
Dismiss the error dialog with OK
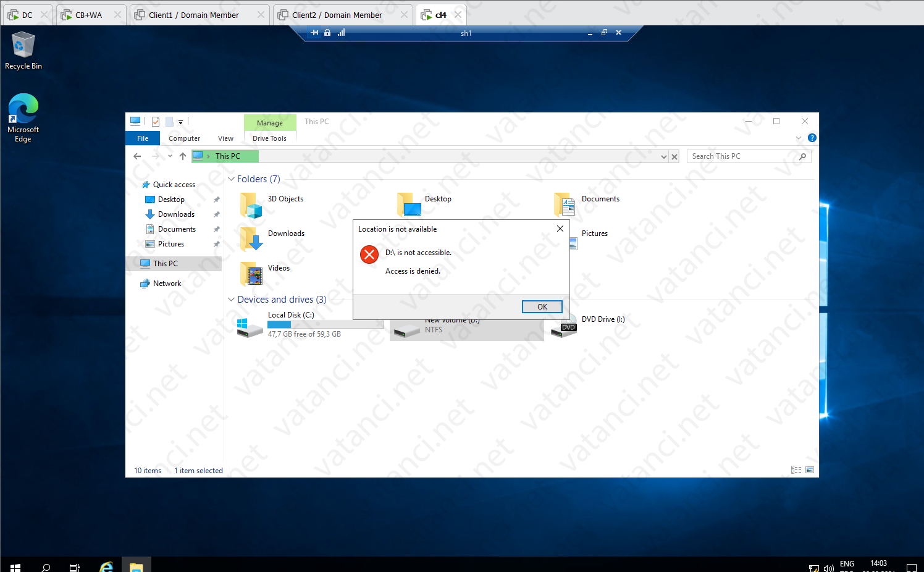tap(542, 306)
